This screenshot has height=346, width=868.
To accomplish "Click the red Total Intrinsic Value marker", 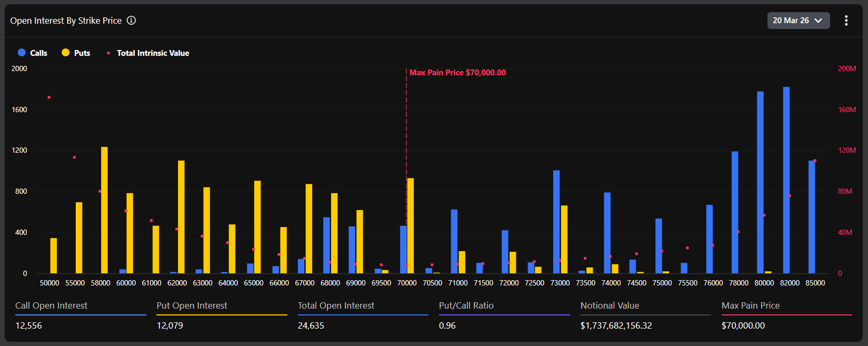I will pyautogui.click(x=108, y=53).
